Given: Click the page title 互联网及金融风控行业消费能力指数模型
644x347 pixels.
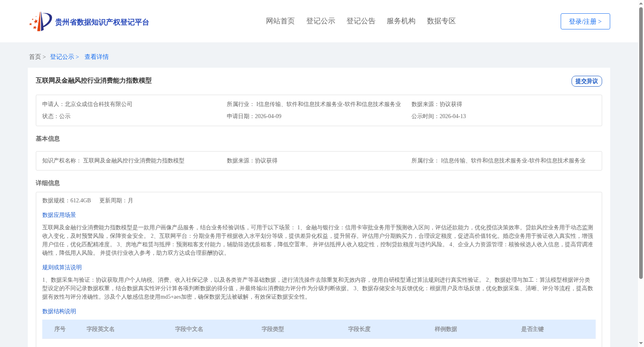Looking at the screenshot, I should click(93, 81).
